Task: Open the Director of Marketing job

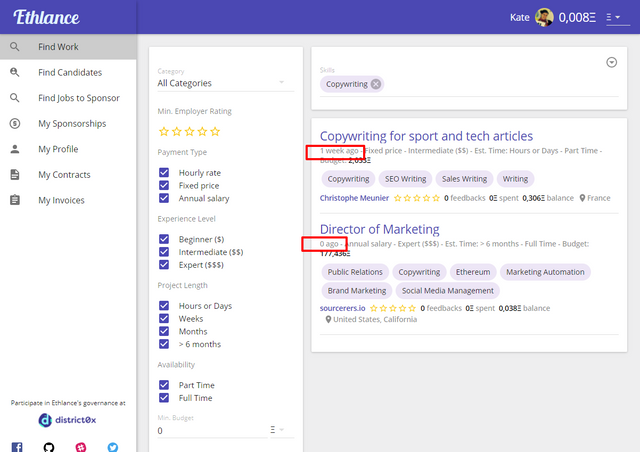Action: pos(380,229)
